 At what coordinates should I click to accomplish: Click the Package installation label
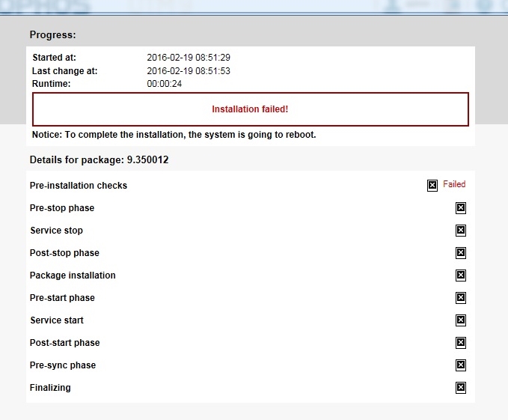[73, 276]
